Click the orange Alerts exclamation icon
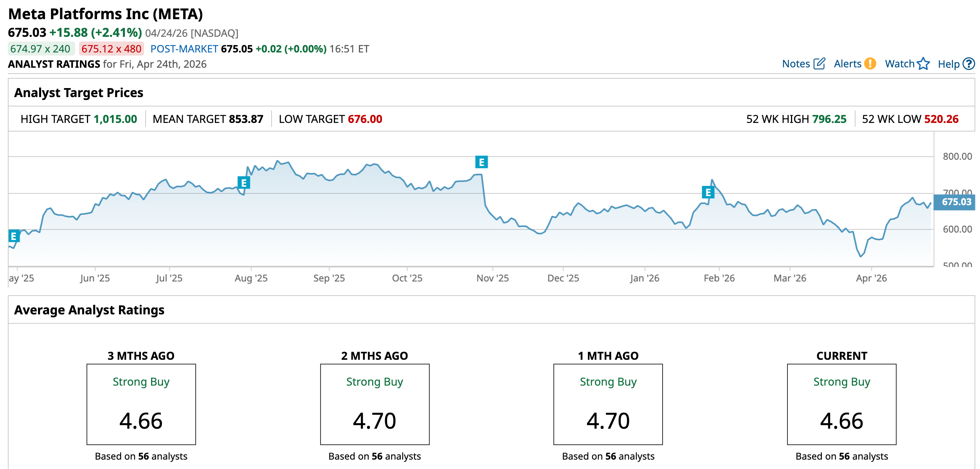This screenshot has height=469, width=980. [x=870, y=63]
